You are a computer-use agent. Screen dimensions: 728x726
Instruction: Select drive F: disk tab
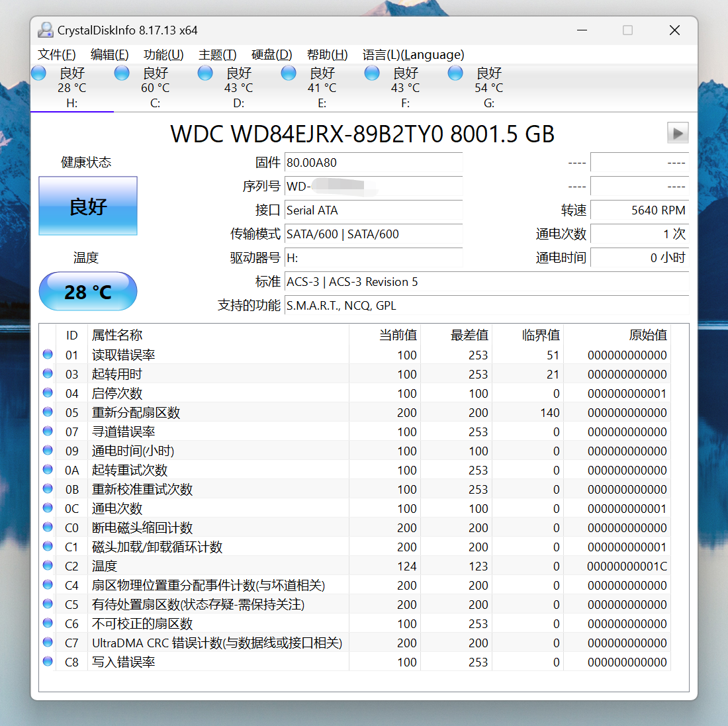pos(405,88)
